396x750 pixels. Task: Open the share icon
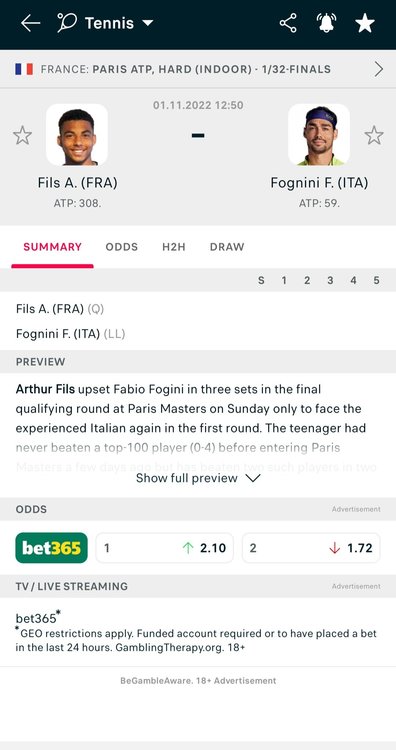288,23
